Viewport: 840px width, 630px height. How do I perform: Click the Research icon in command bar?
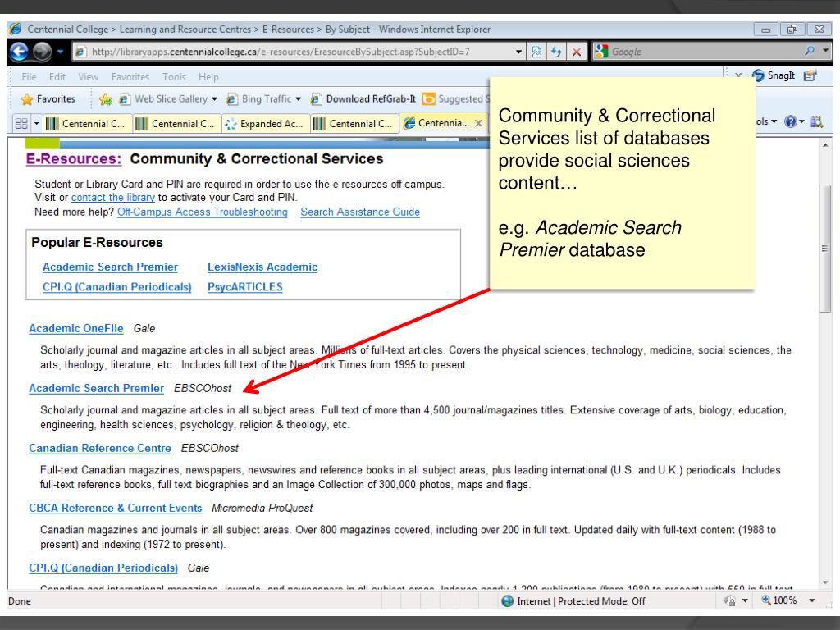pyautogui.click(x=816, y=121)
